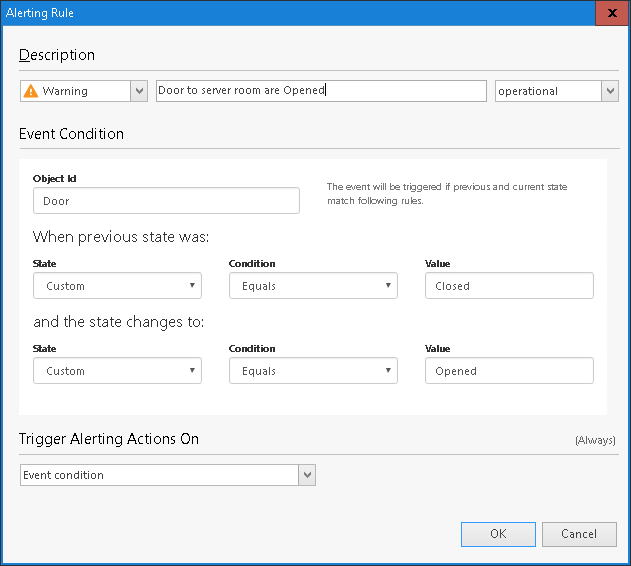Click the Alerting Rule window title
Viewport: 631px width, 566px height.
click(x=39, y=13)
